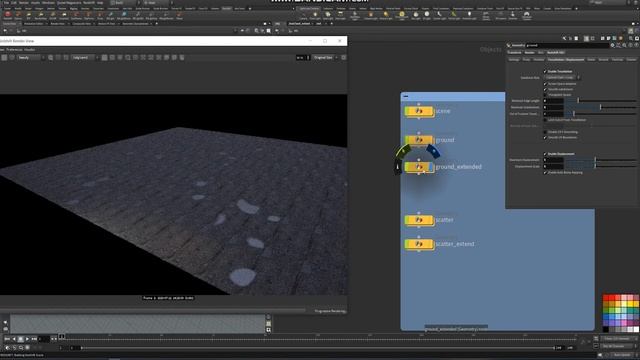Click the Spot Light shelf tool
The width and height of the screenshot is (640, 360).
(x=328, y=15)
